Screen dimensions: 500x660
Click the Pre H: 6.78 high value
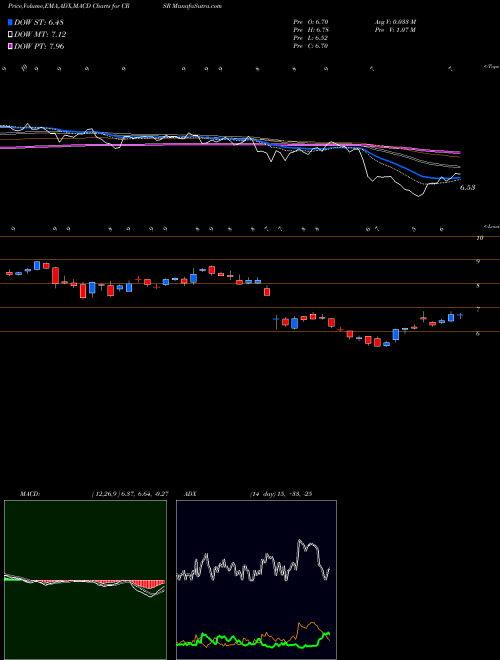[x=311, y=30]
